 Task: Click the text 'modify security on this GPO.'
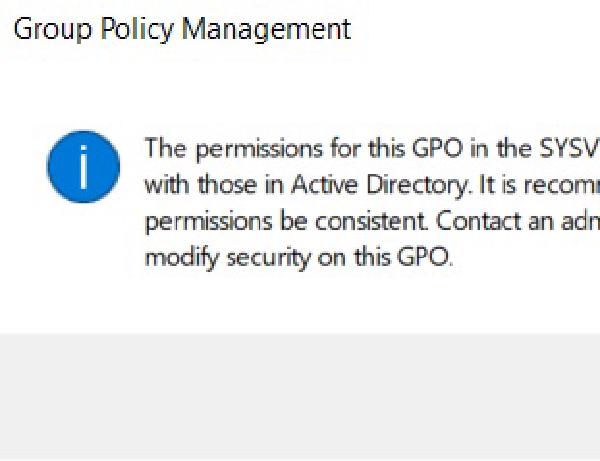pos(299,257)
